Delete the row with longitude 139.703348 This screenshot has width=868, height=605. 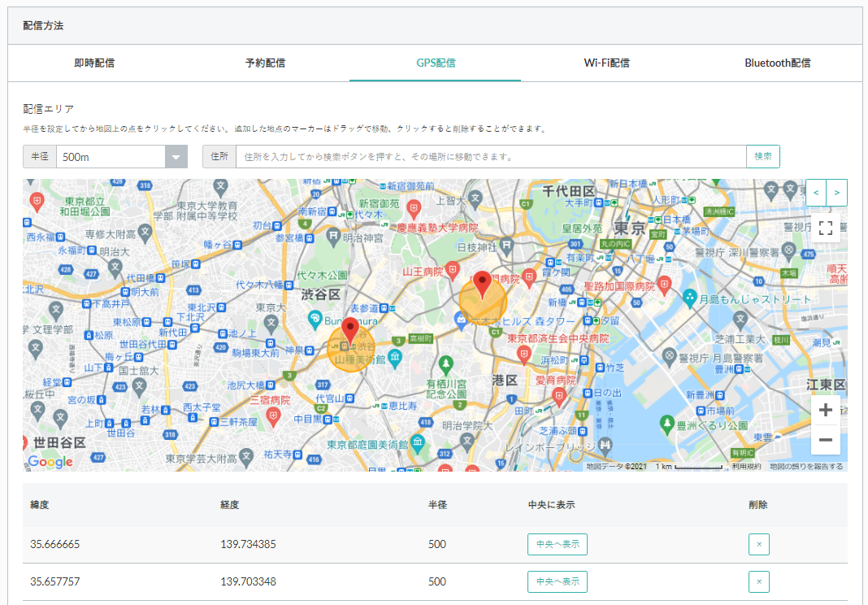tap(759, 581)
